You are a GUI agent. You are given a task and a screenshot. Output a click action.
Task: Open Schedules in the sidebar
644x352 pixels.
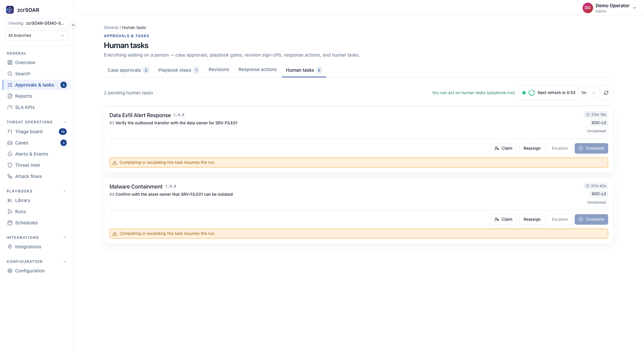36,223
